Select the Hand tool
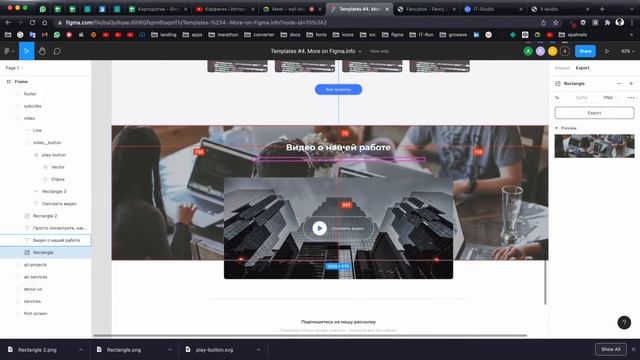The width and height of the screenshot is (640, 360). coord(42,51)
